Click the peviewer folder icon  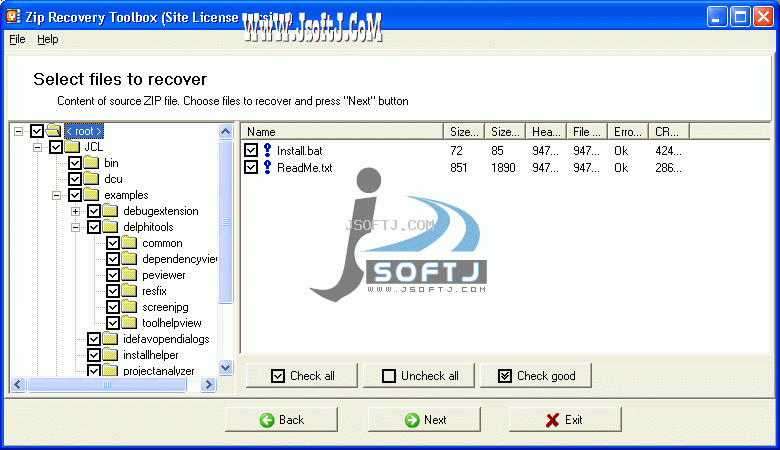click(x=129, y=274)
